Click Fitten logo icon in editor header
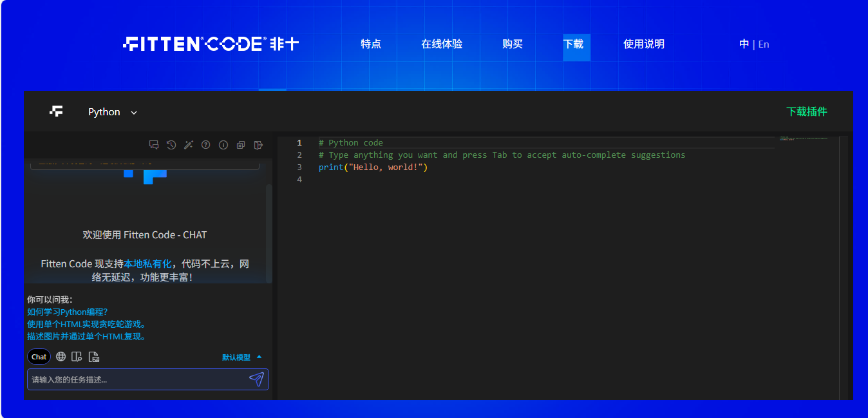 [56, 111]
